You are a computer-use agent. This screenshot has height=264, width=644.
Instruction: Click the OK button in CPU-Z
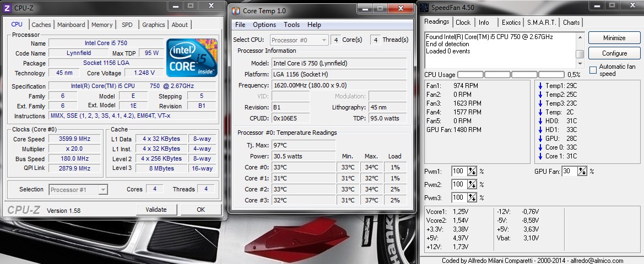[201, 210]
